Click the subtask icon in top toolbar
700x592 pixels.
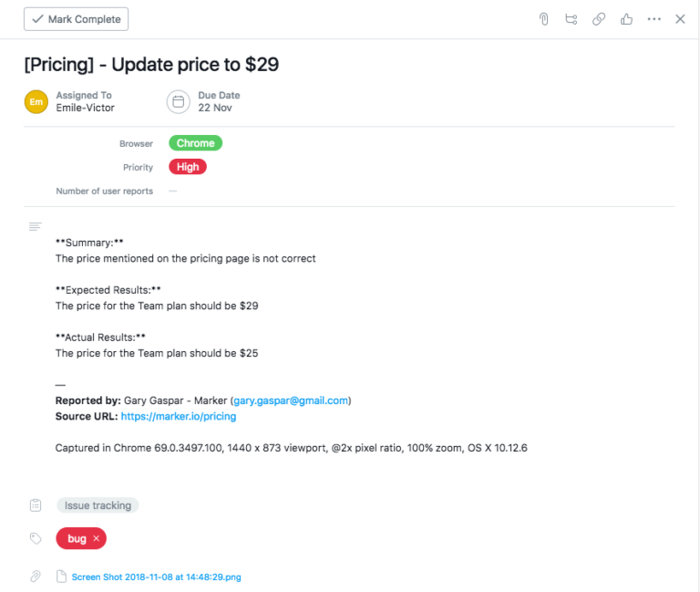571,19
